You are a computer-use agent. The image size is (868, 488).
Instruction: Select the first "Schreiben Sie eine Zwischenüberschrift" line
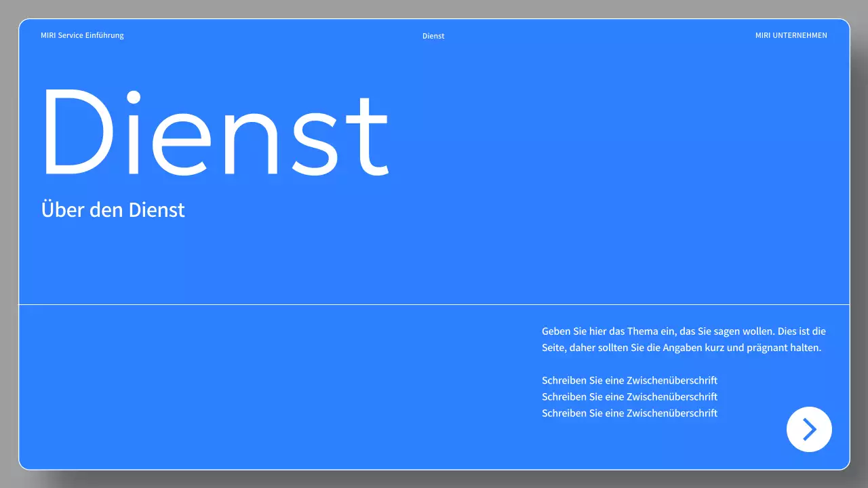[629, 380]
